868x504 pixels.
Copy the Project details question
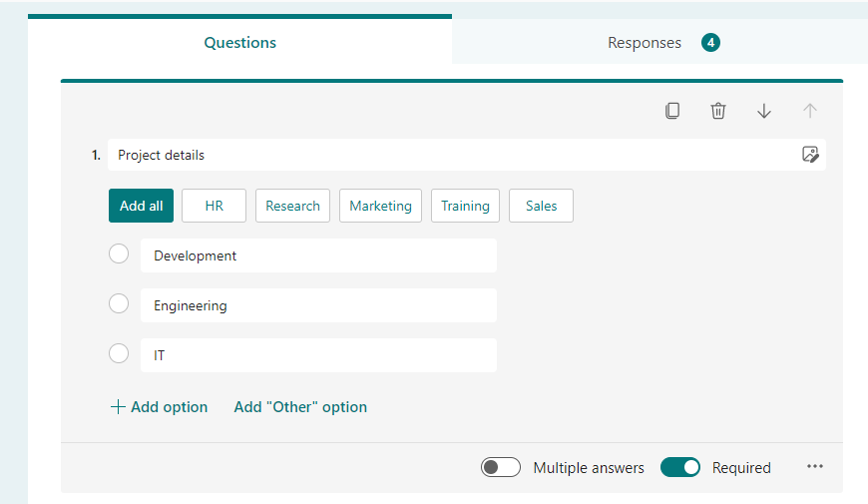(672, 111)
